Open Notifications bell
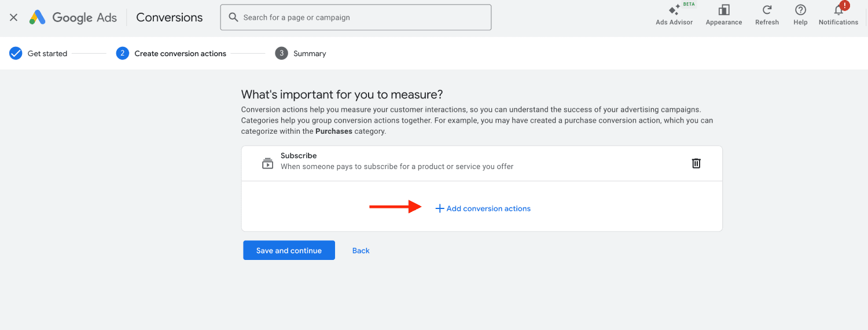 point(838,14)
